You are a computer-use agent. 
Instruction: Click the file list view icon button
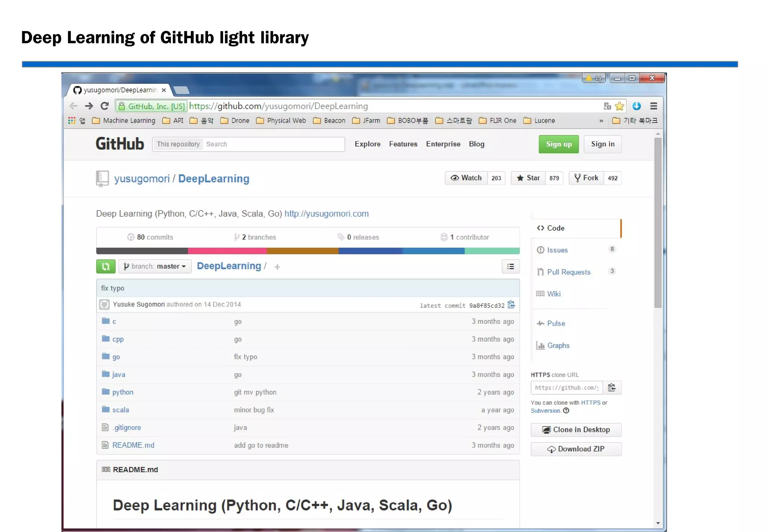point(511,266)
